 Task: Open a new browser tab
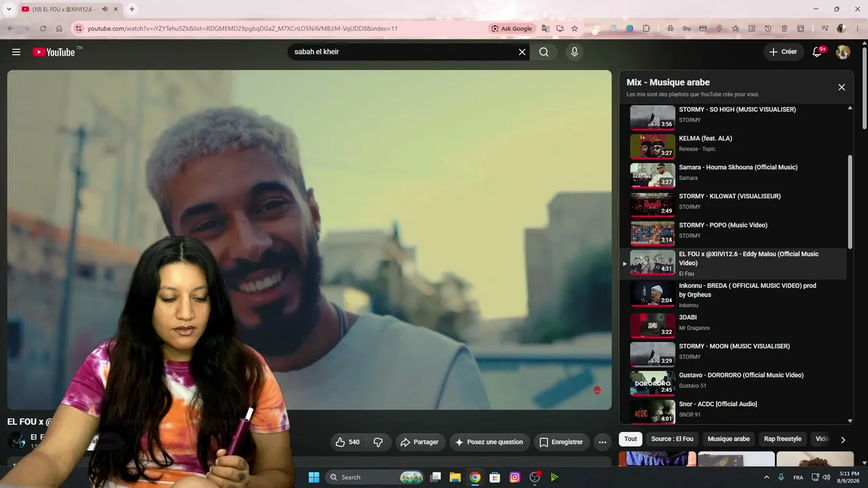(x=132, y=9)
